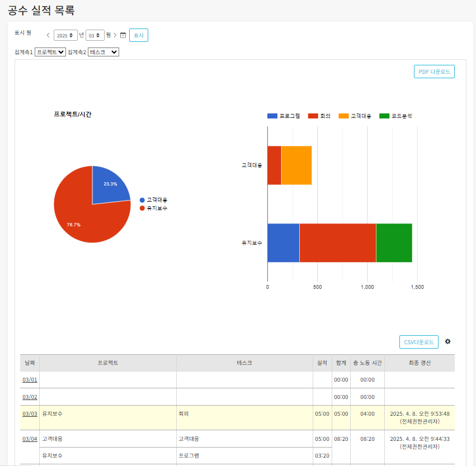
Task: Expand 집계축2 테스크 dropdown
Action: [x=103, y=52]
